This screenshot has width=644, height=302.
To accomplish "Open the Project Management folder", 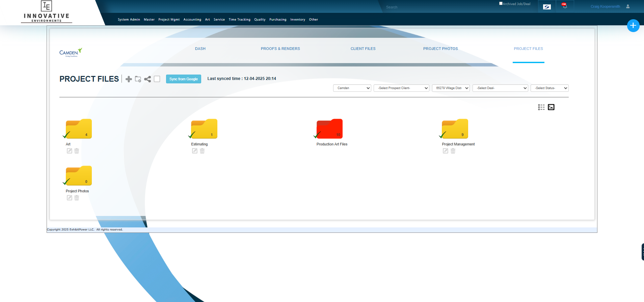I will [x=455, y=129].
